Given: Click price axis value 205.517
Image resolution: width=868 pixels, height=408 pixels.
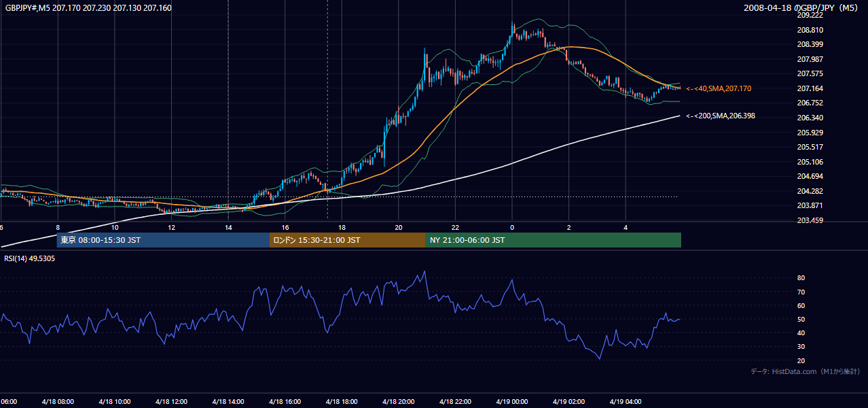Looking at the screenshot, I should pos(810,147).
